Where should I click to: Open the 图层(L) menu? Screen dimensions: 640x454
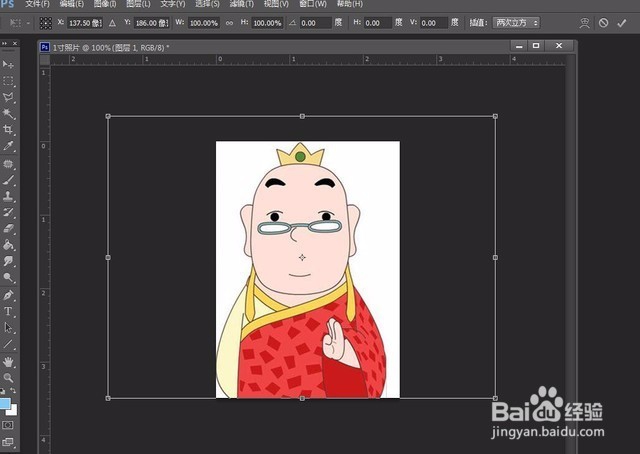138,4
